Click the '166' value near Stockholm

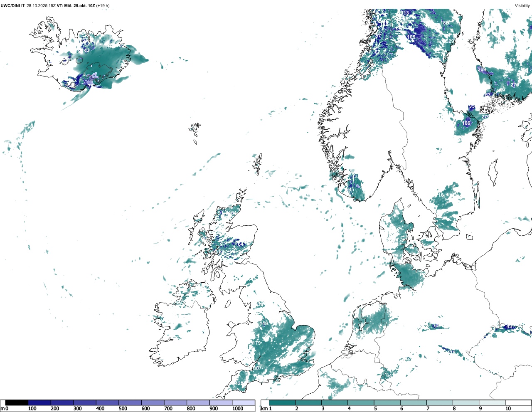coord(466,123)
